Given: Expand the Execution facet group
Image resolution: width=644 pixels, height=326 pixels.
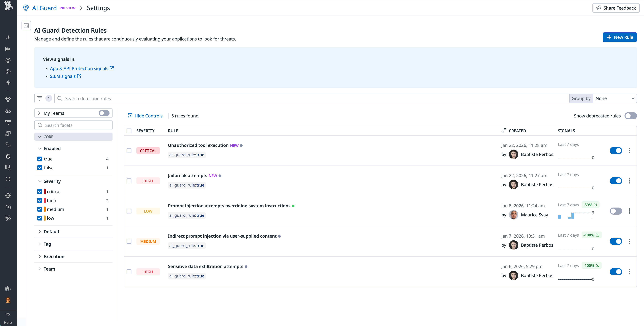Looking at the screenshot, I should [54, 256].
